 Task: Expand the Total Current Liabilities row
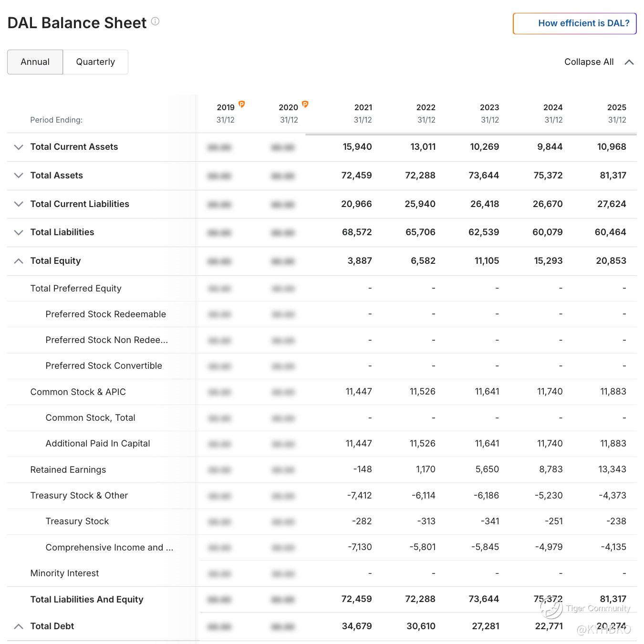click(x=19, y=204)
